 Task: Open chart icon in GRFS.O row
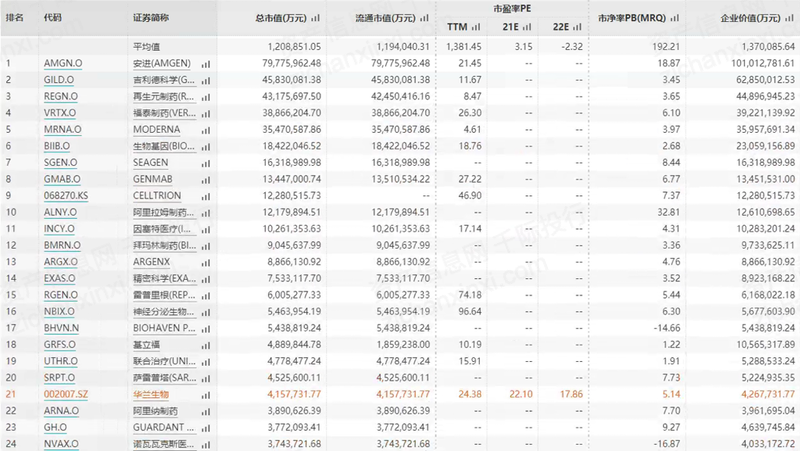pyautogui.click(x=206, y=345)
